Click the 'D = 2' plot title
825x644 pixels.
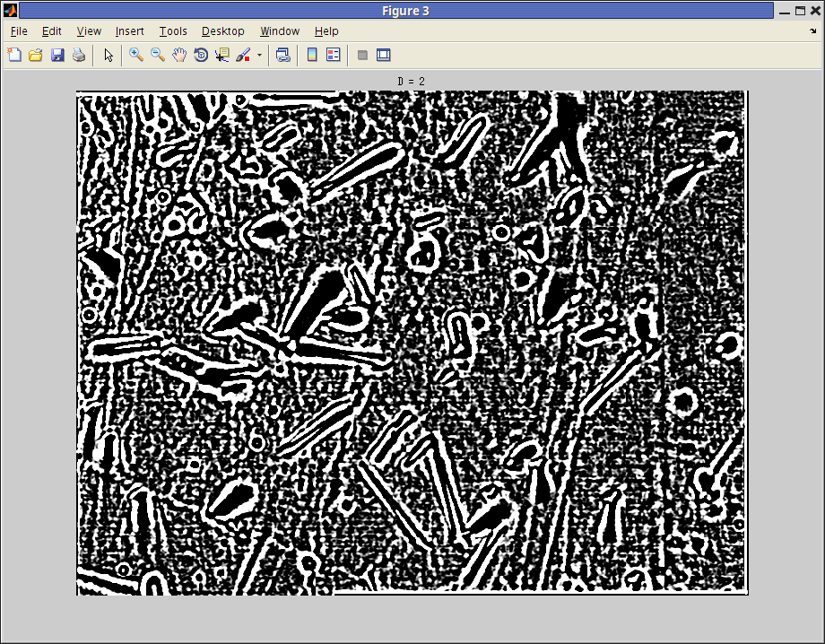pyautogui.click(x=412, y=82)
